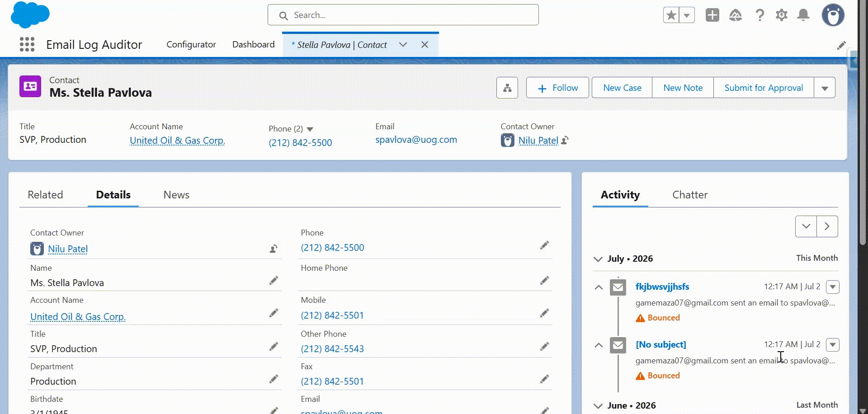Viewport: 868px width, 414px height.
Task: Click the Salesforce cloud logo
Action: click(30, 15)
